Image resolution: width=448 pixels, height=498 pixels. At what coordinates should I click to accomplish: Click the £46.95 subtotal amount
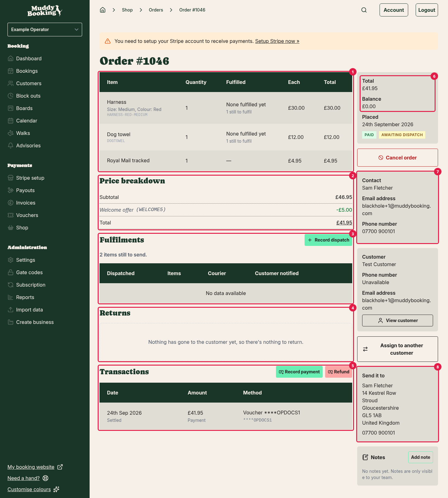coord(344,197)
